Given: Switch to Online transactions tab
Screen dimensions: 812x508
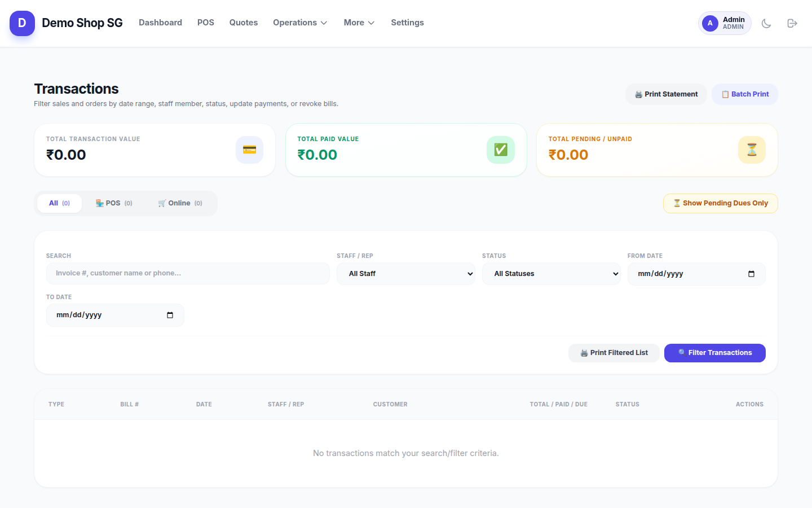Looking at the screenshot, I should point(180,203).
